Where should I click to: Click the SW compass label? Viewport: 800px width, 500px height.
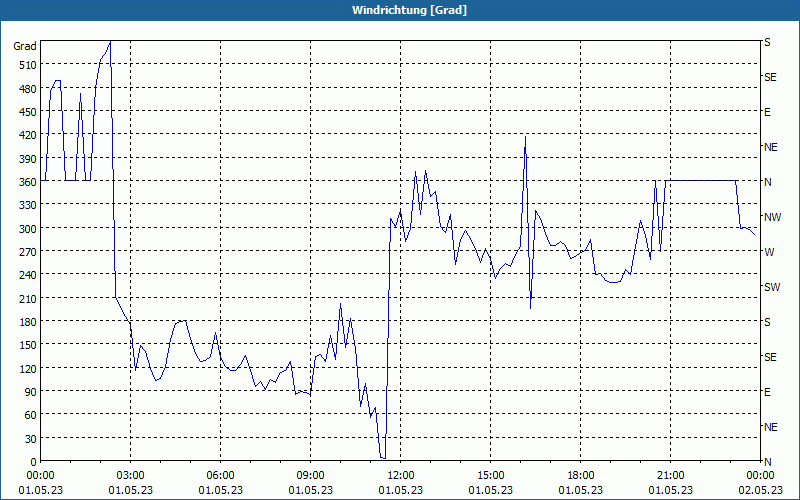(x=772, y=287)
